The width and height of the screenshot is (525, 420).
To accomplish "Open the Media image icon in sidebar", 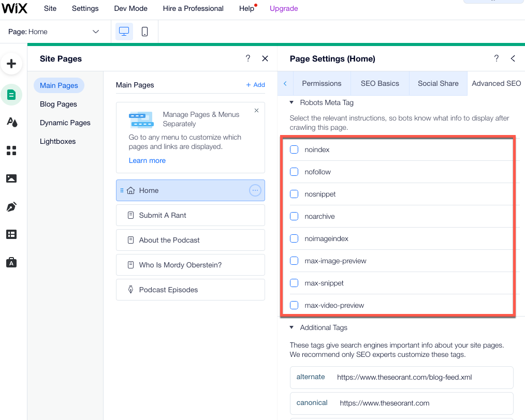I will pos(11,178).
